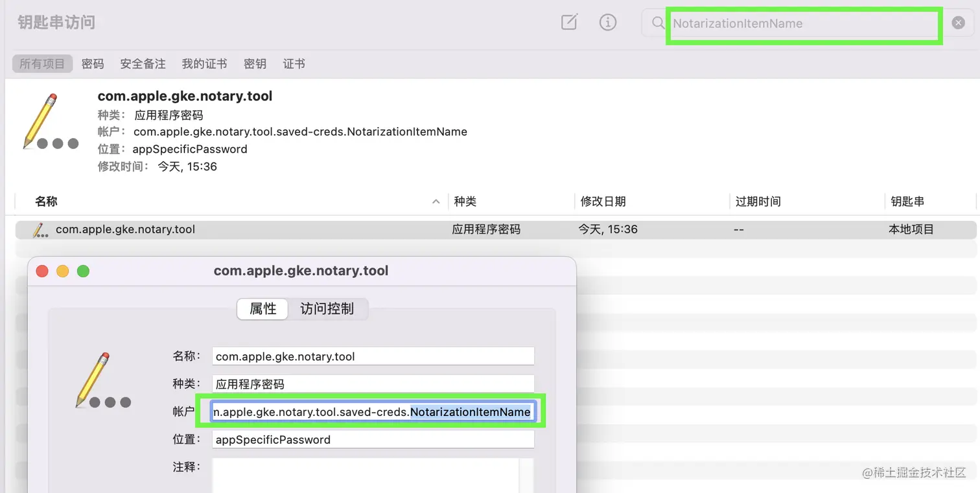Click the new keychain item compose icon

click(568, 22)
